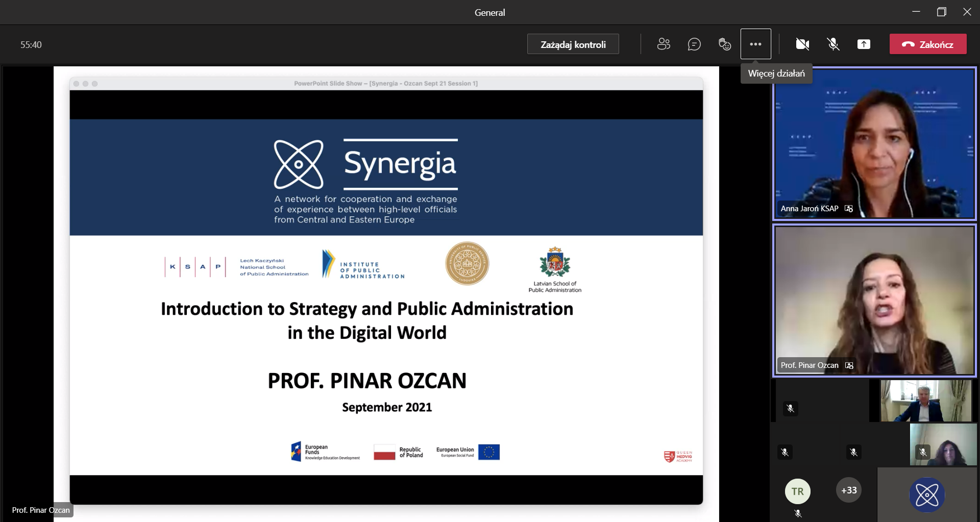This screenshot has height=522, width=980.
Task: Toggle the camera on
Action: [802, 44]
